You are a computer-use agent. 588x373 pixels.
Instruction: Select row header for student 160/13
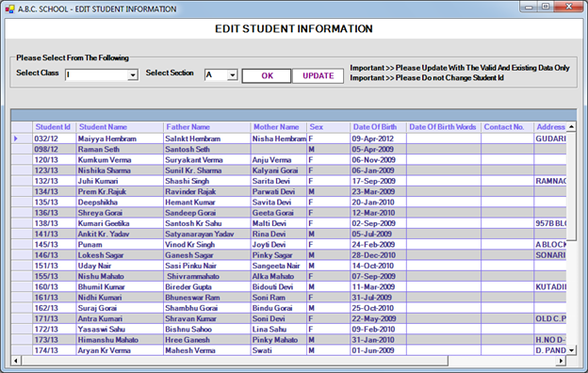pos(22,287)
